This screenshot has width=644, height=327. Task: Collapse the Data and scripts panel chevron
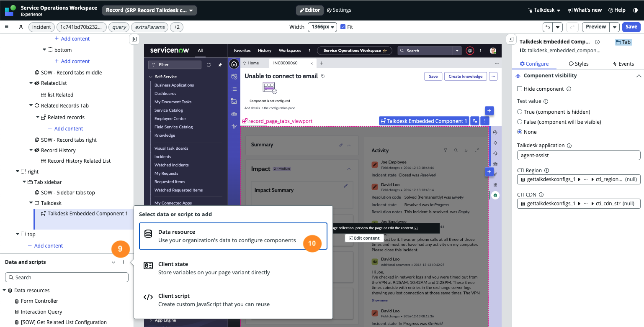(x=113, y=262)
